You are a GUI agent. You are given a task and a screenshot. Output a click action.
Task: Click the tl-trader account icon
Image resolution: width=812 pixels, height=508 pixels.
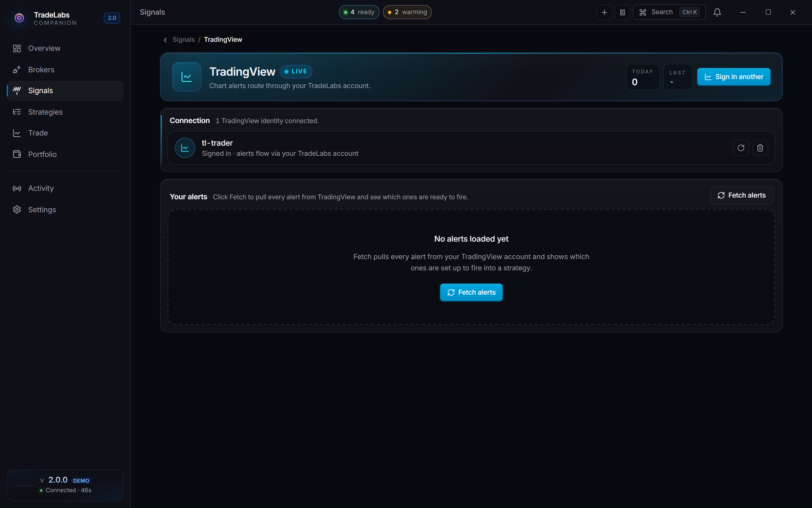(185, 148)
